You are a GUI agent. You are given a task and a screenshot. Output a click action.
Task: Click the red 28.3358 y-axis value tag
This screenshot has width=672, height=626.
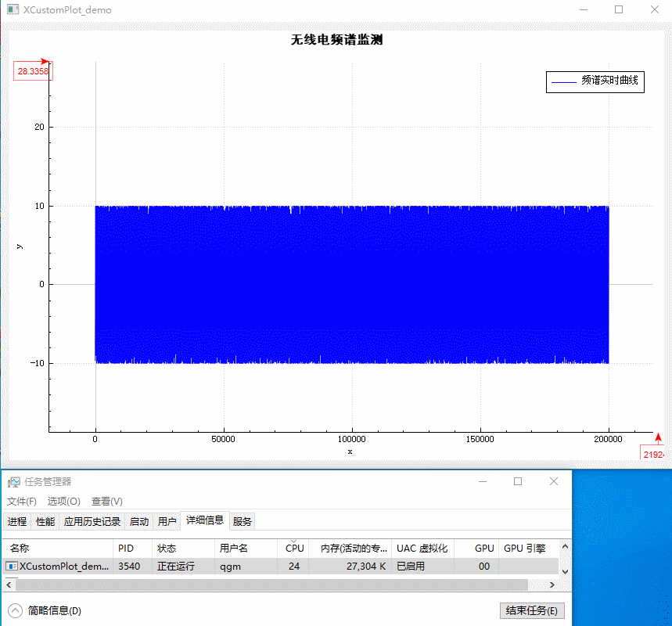(x=33, y=71)
